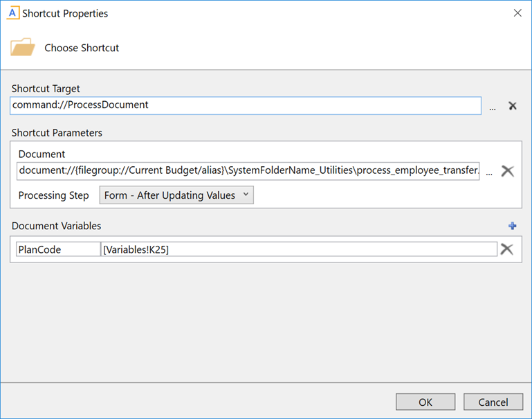The width and height of the screenshot is (532, 419).
Task: Browse for Shortcut Target using ellipsis button
Action: coord(493,107)
